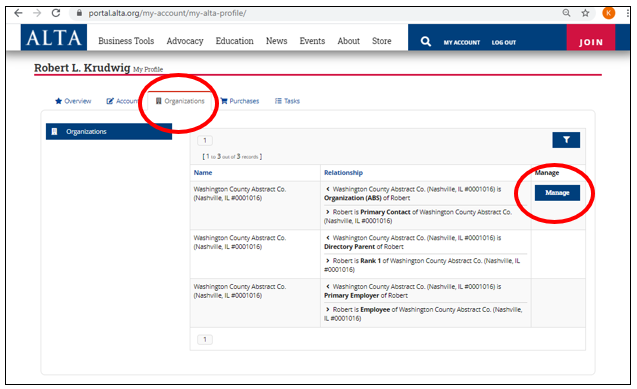Switch to the Tasks tab
The height and width of the screenshot is (389, 637).
click(287, 101)
